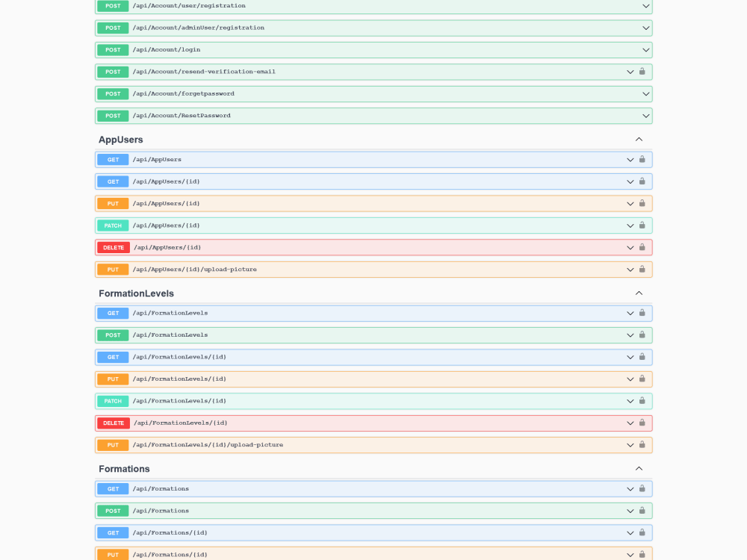
Task: Open POST button for adminUser/registration
Action: coord(113,28)
